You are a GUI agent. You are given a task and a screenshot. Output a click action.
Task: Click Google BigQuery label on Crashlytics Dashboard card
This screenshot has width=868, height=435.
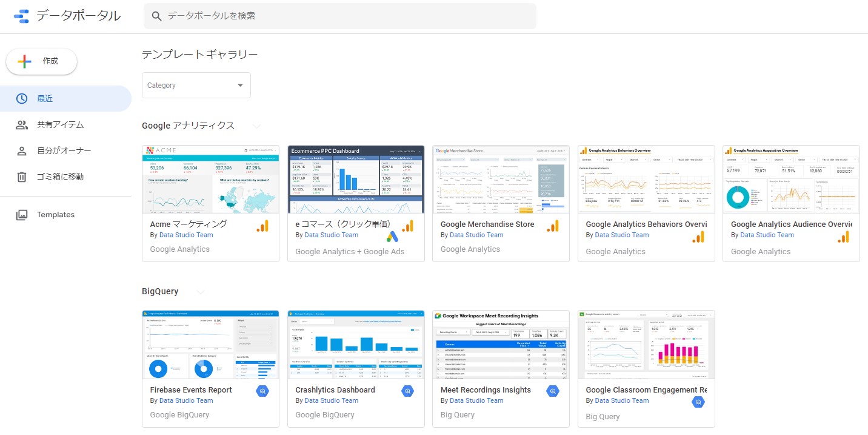click(x=325, y=415)
